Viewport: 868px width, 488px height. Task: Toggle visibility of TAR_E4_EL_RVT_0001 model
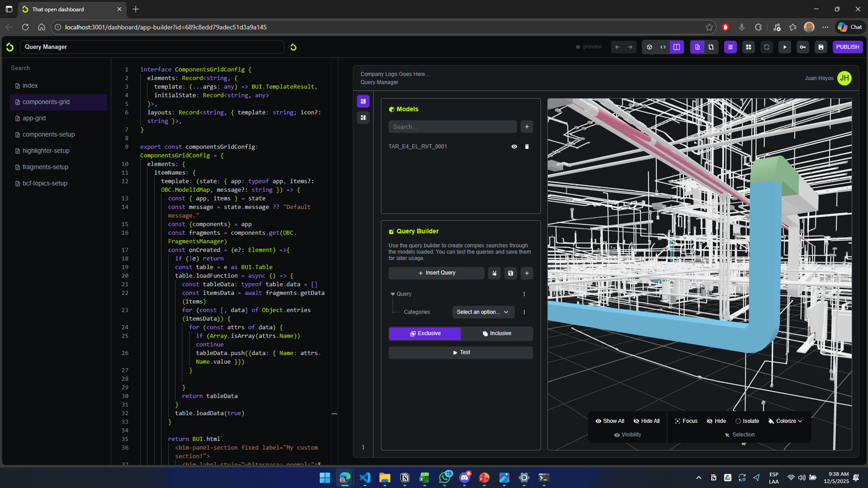tap(514, 147)
